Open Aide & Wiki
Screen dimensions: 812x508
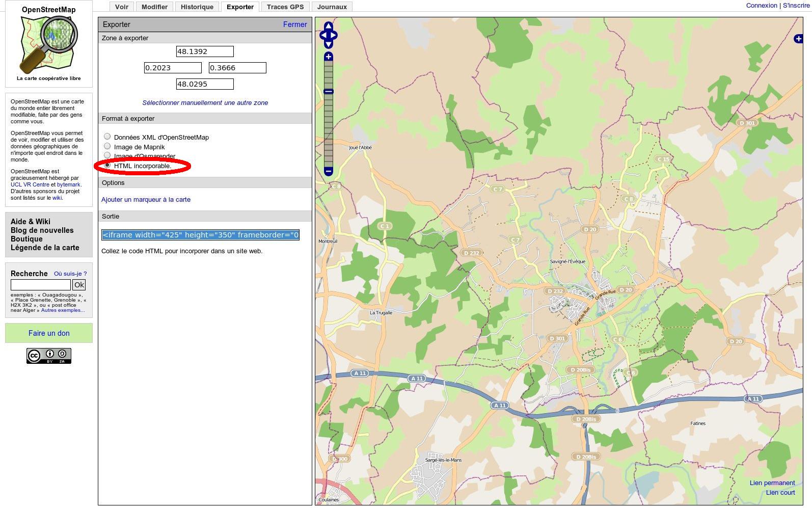click(31, 221)
